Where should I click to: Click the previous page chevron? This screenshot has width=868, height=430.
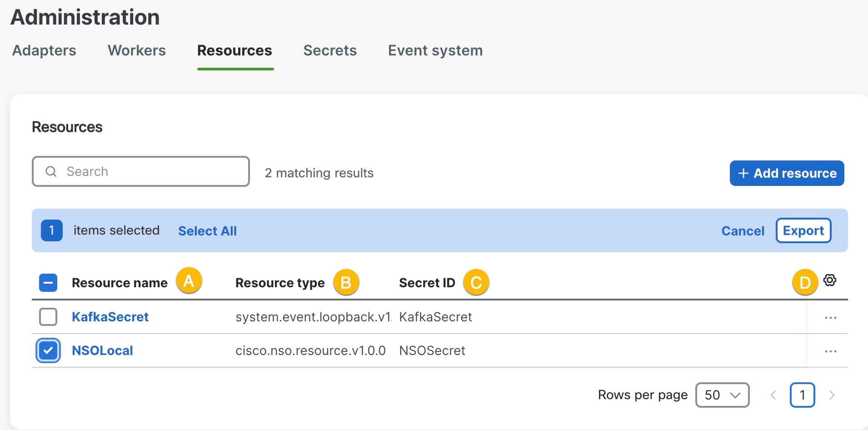point(773,395)
